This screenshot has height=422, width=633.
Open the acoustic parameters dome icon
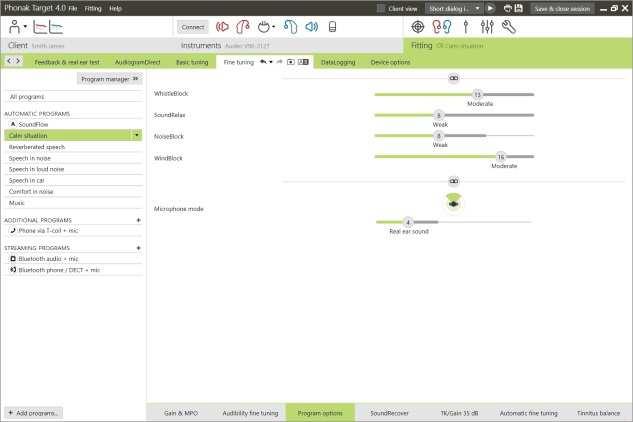[x=264, y=27]
